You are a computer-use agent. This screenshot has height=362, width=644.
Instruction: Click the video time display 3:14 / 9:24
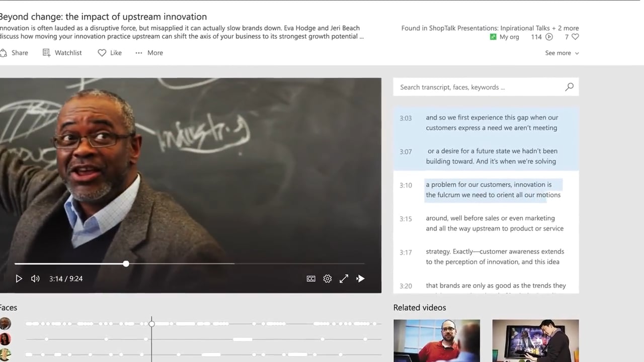[66, 279]
